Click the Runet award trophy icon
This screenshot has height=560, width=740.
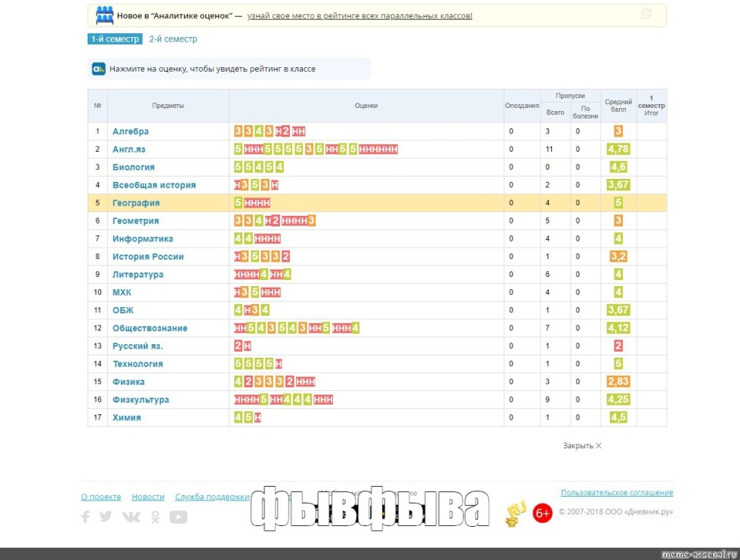[516, 514]
